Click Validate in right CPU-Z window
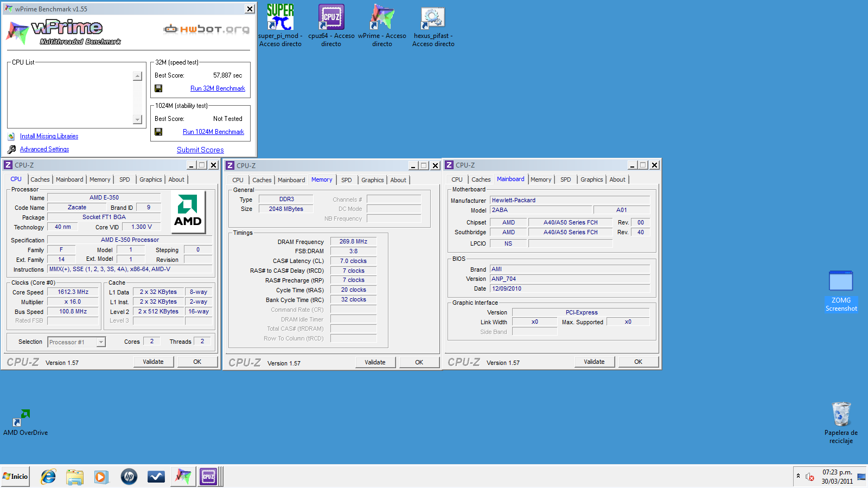Viewport: 868px width, 488px height. tap(594, 362)
